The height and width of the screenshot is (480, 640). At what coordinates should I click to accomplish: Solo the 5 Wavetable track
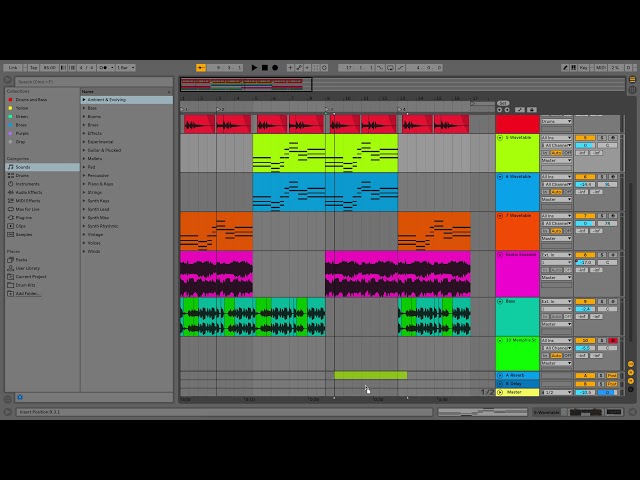click(x=602, y=138)
